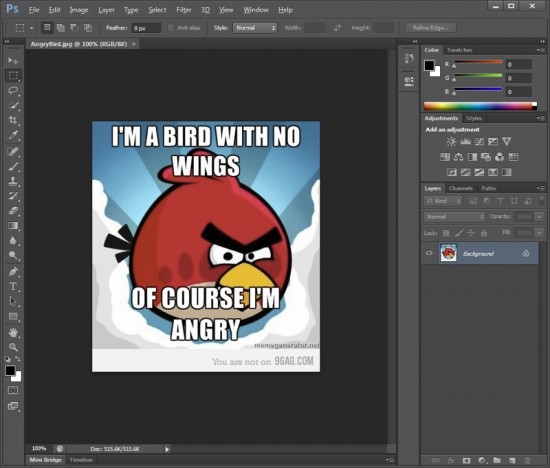The width and height of the screenshot is (550, 468).
Task: Select the Blur tool
Action: point(13,240)
